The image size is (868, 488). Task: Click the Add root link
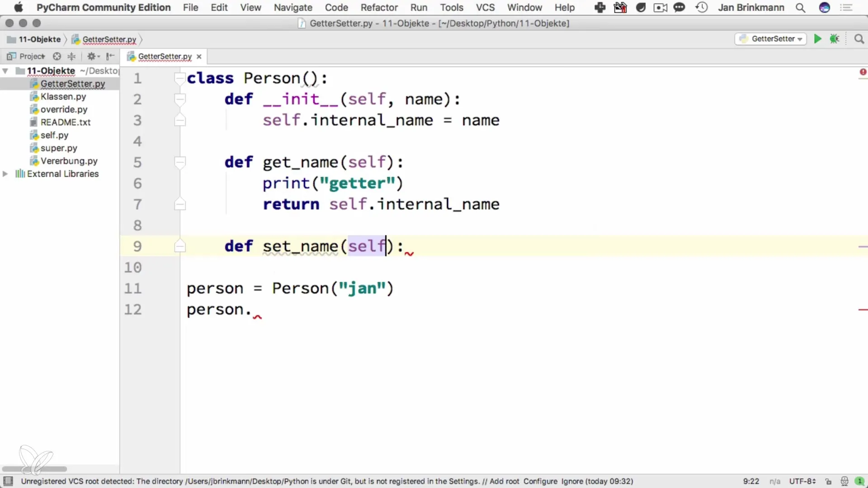click(x=504, y=481)
